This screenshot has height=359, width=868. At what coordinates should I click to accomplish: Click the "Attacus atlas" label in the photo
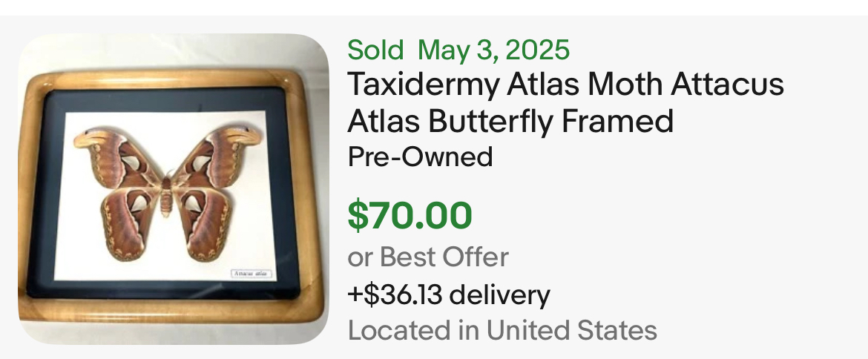251,273
